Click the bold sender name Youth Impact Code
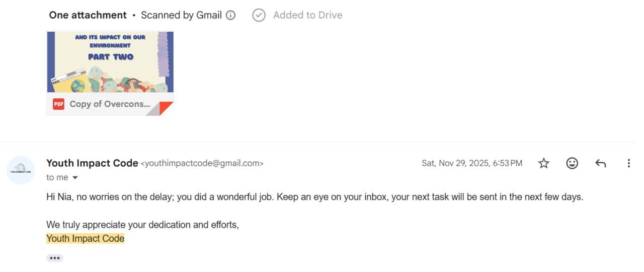644x272 pixels. coord(92,163)
